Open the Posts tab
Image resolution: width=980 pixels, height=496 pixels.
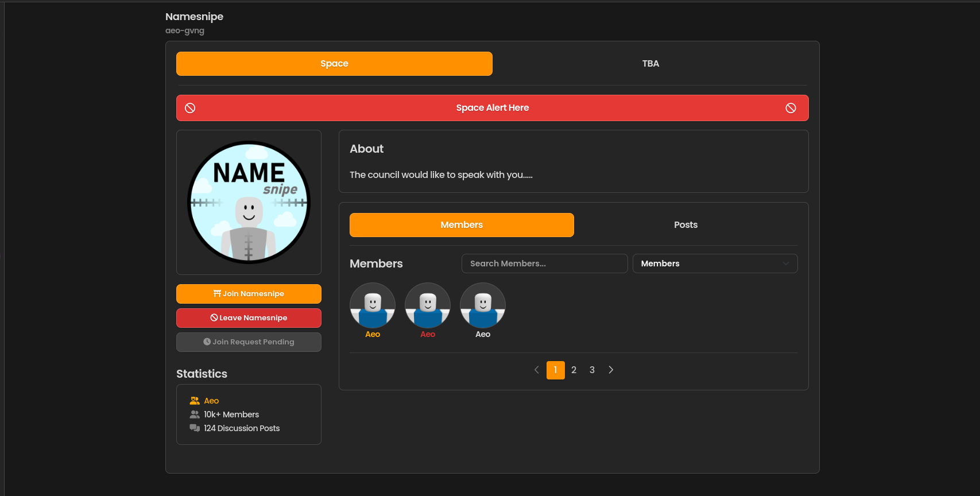[x=685, y=225]
